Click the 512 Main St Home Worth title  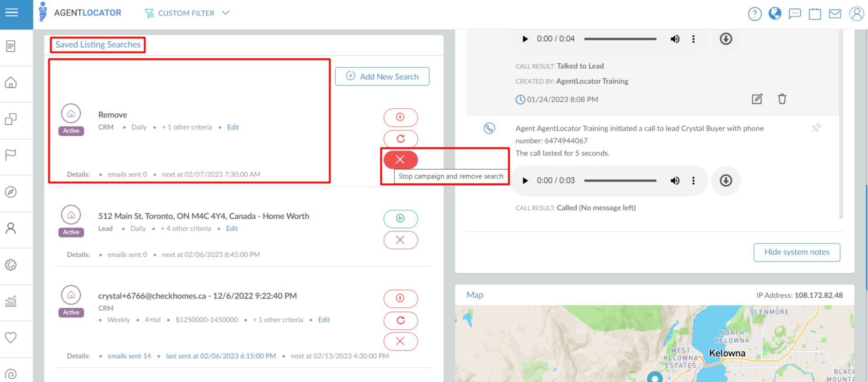tap(203, 216)
